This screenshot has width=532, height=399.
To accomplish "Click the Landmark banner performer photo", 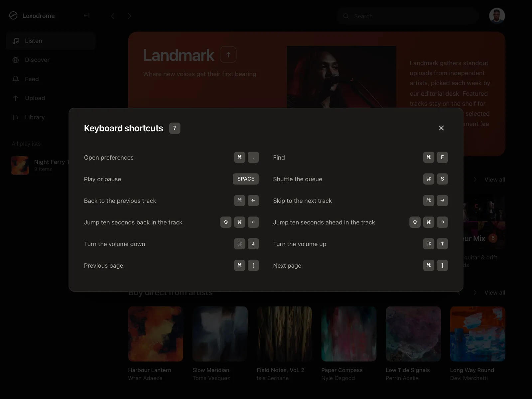I will tap(341, 77).
